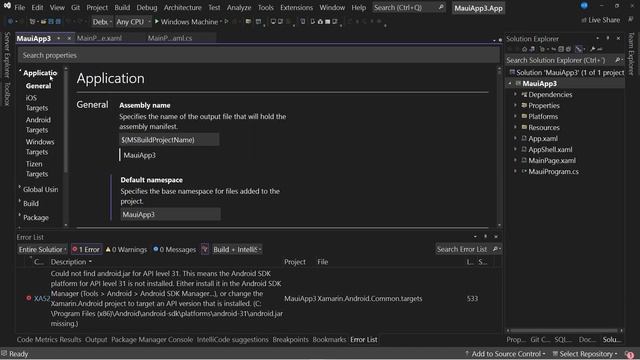This screenshot has width=640, height=360.
Task: Click the Visual Studio logo icon
Action: point(7,6)
